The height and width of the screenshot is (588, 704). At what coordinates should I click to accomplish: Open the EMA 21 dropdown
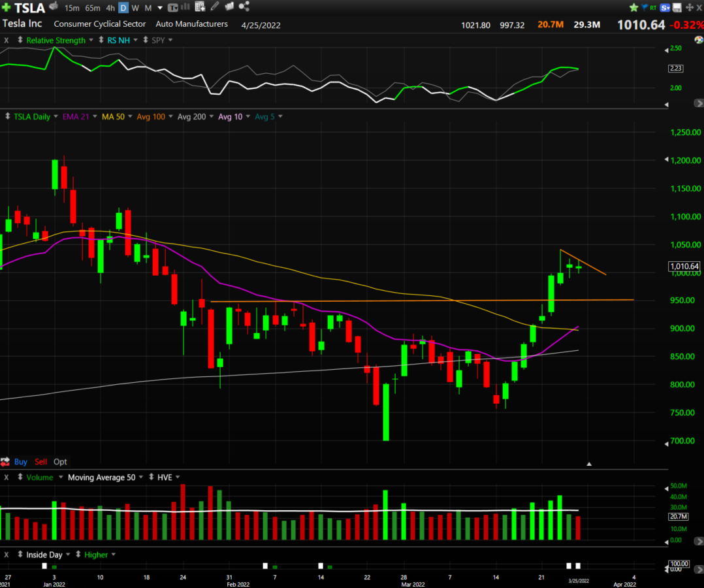(95, 116)
